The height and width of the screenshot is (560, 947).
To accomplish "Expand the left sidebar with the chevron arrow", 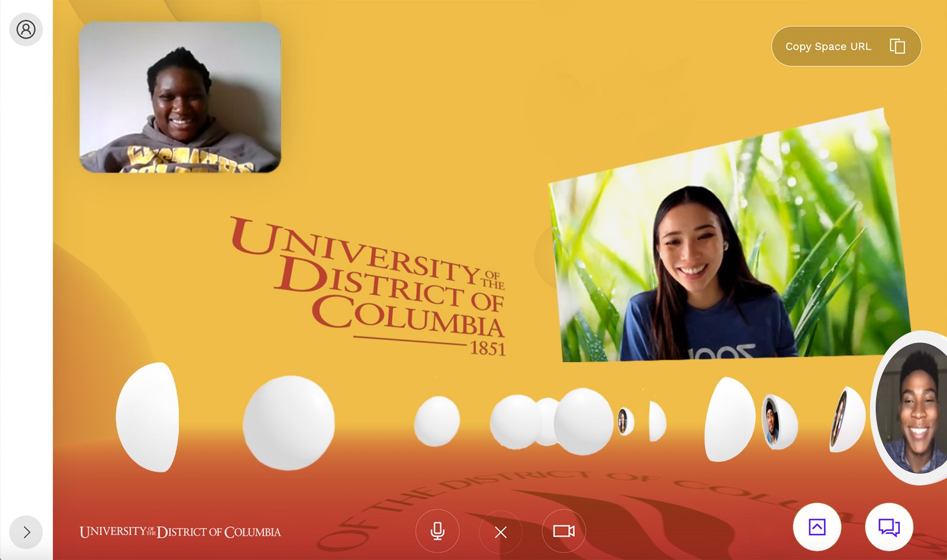I will pyautogui.click(x=26, y=532).
